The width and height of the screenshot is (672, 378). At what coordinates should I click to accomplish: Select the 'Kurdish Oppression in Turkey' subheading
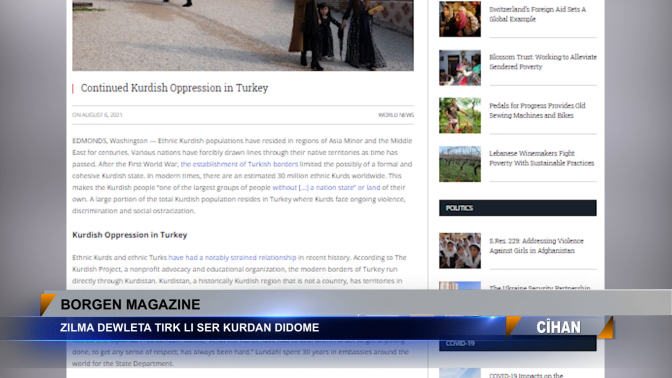pyautogui.click(x=129, y=235)
